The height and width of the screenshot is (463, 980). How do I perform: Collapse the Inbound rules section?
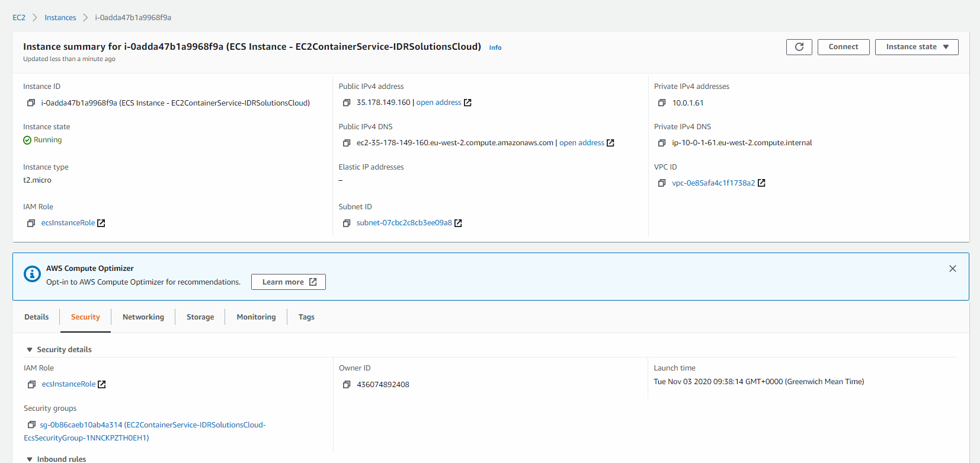pos(30,459)
